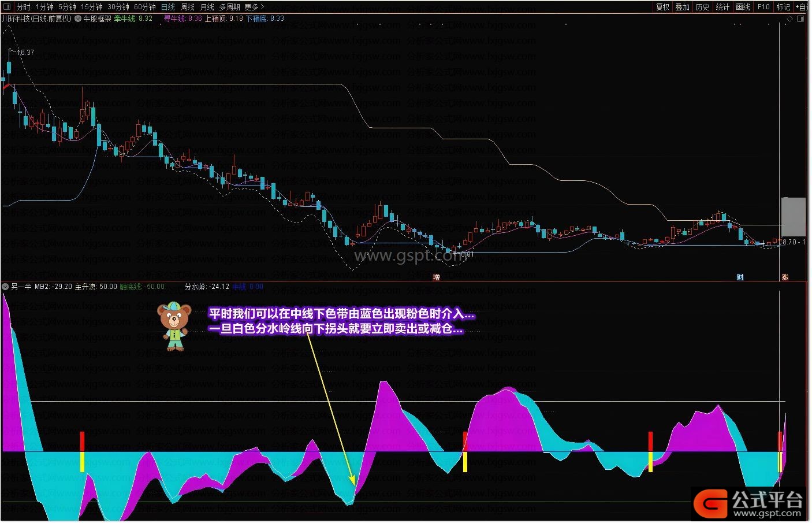Toggle the left sidebar panel icon
The image size is (812, 523).
[7, 7]
